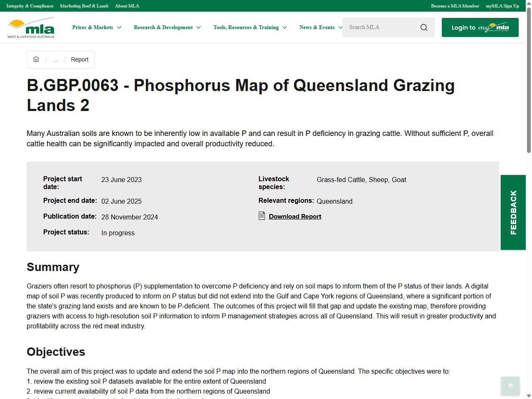This screenshot has height=399, width=532.
Task: Expand Prices & Markets chevron
Action: [x=119, y=27]
